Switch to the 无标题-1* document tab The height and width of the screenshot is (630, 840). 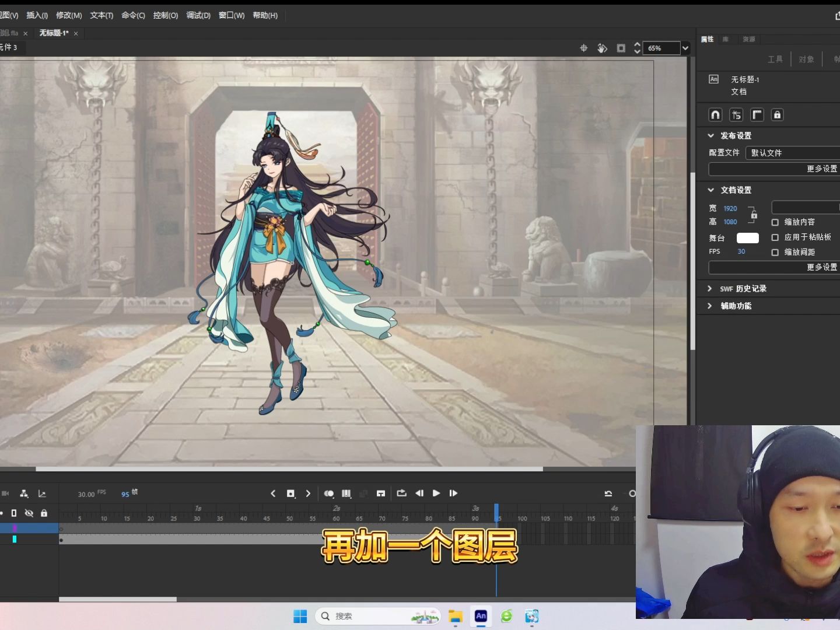point(54,33)
